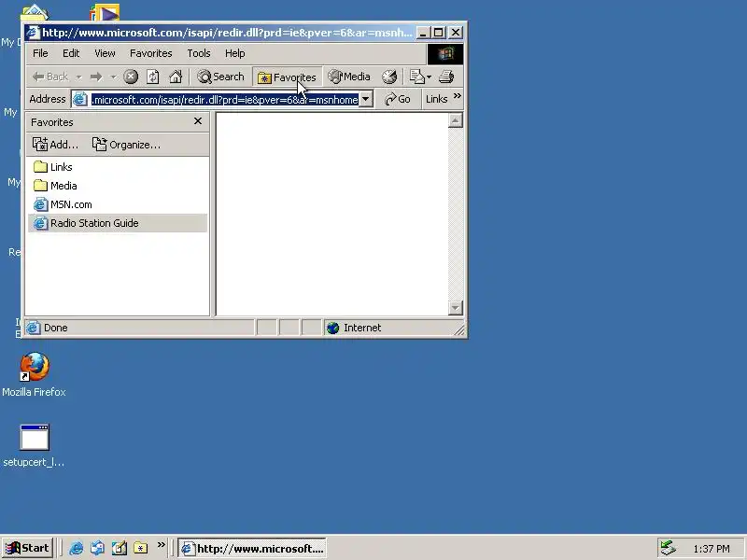Open the Edit menu
Image resolution: width=747 pixels, height=560 pixels.
click(x=71, y=53)
